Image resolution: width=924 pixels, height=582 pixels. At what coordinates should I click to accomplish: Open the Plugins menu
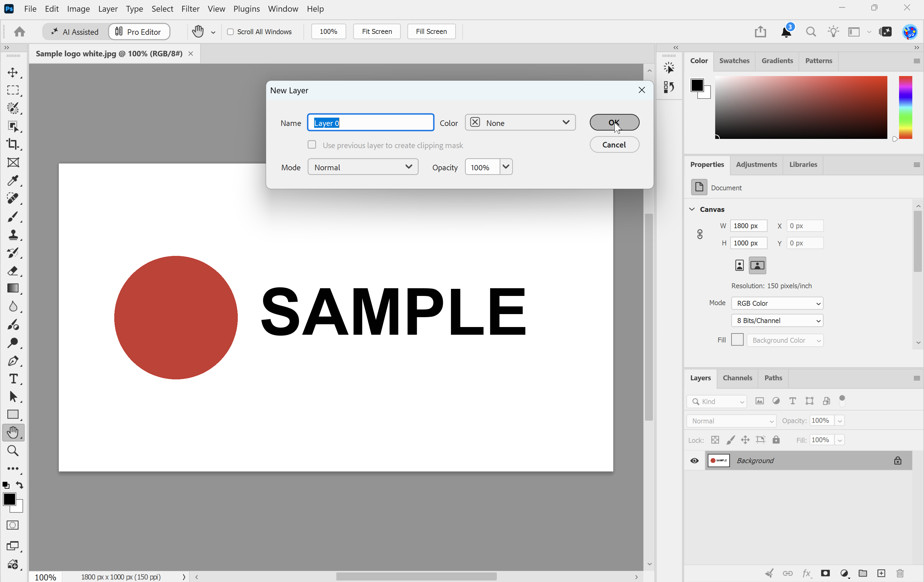click(246, 8)
